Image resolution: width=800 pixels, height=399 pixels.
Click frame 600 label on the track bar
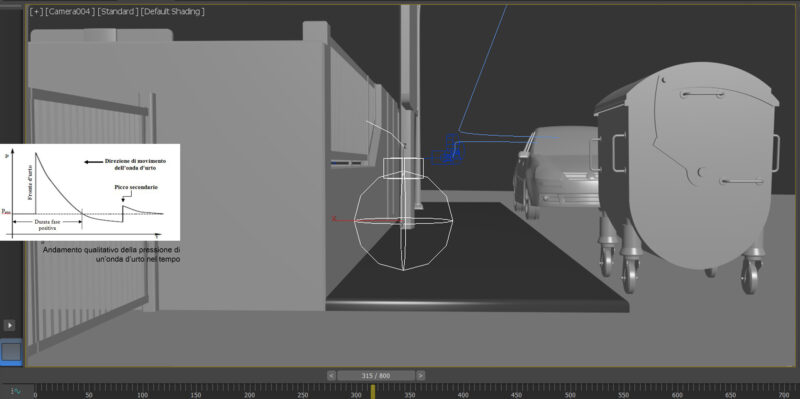click(677, 395)
